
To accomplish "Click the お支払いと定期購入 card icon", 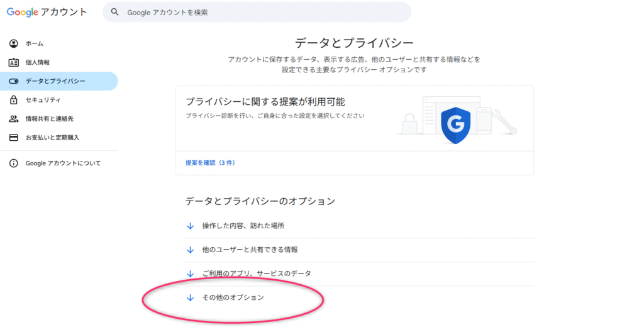I will (14, 138).
